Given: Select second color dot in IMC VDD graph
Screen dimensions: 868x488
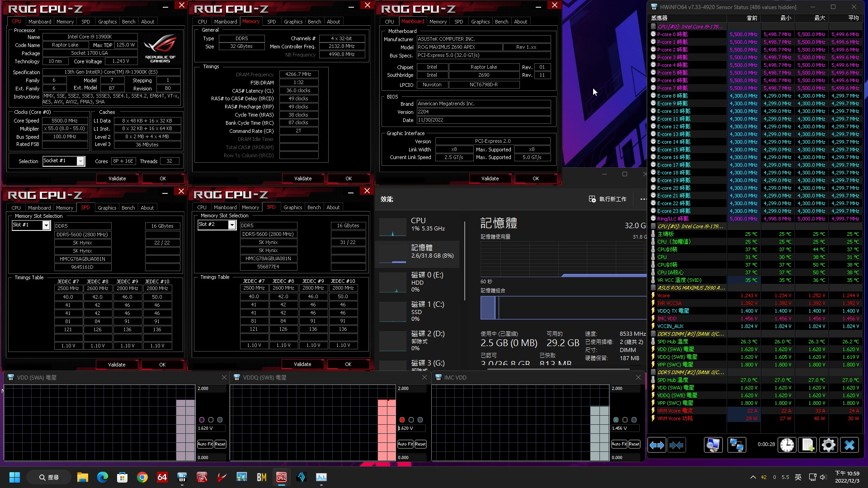Looking at the screenshot, I should click(x=625, y=420).
